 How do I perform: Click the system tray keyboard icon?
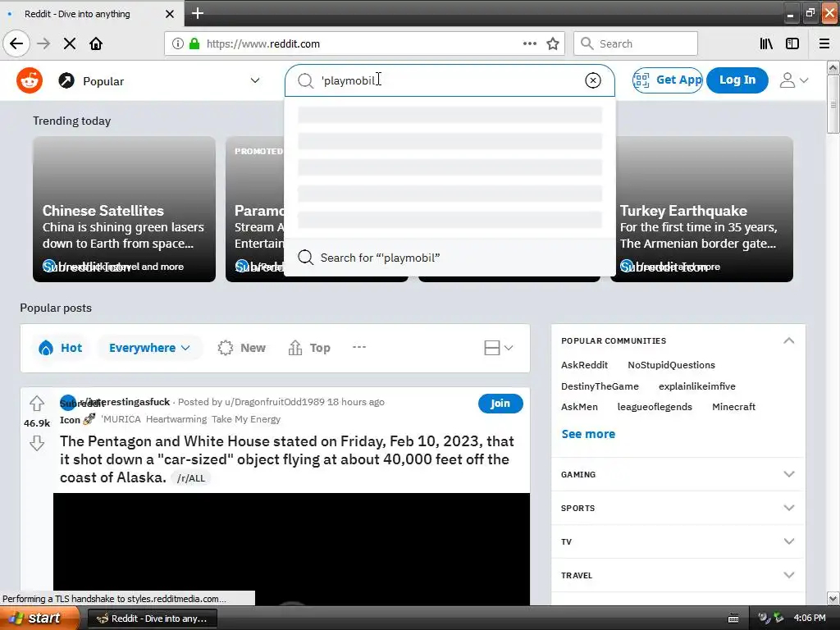coord(733,619)
